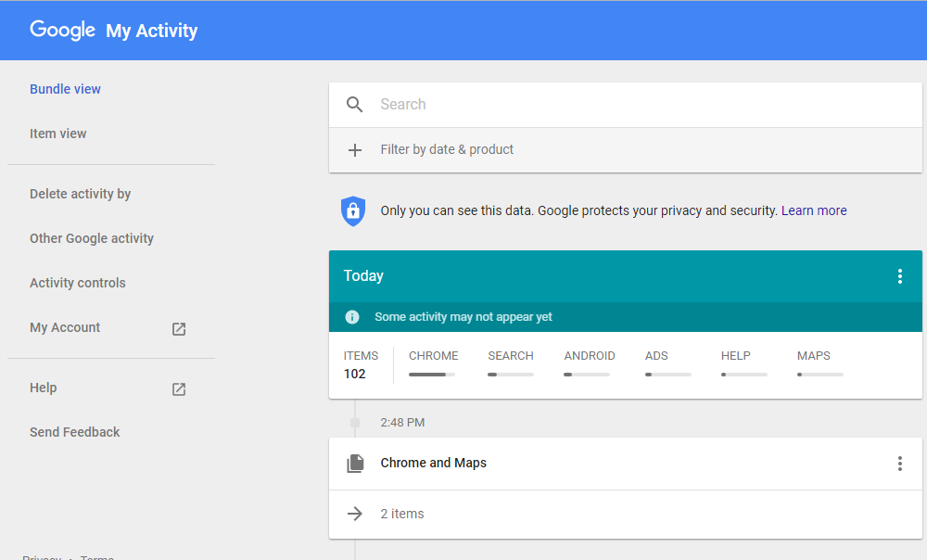The width and height of the screenshot is (927, 560).
Task: Open My Account link in sidebar
Action: coord(65,327)
